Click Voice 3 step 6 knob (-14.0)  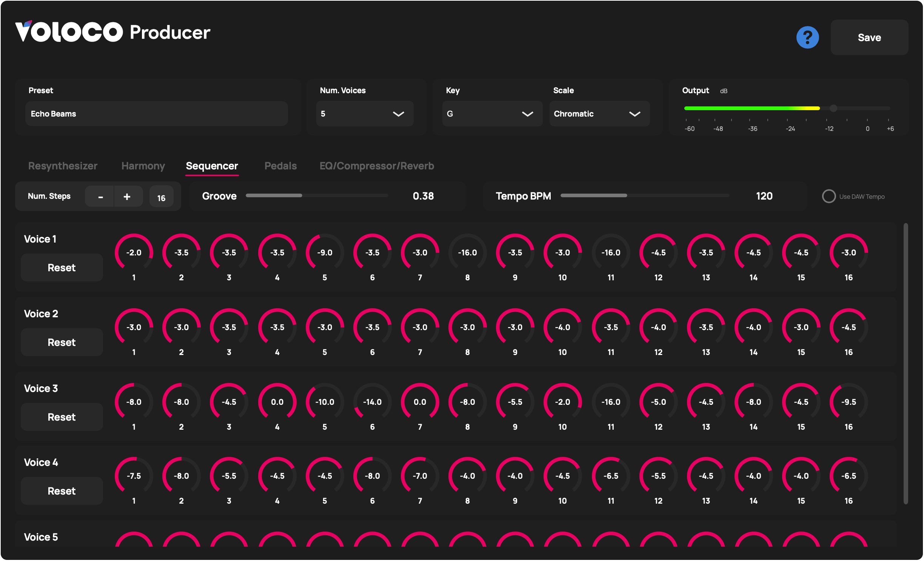(372, 402)
